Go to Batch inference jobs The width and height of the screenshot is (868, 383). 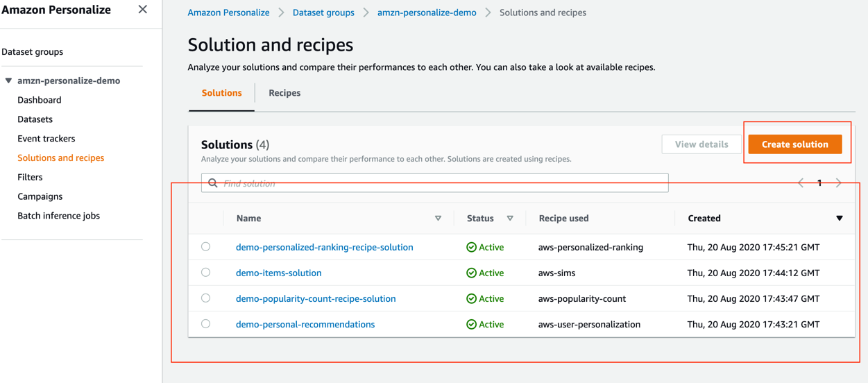point(59,216)
